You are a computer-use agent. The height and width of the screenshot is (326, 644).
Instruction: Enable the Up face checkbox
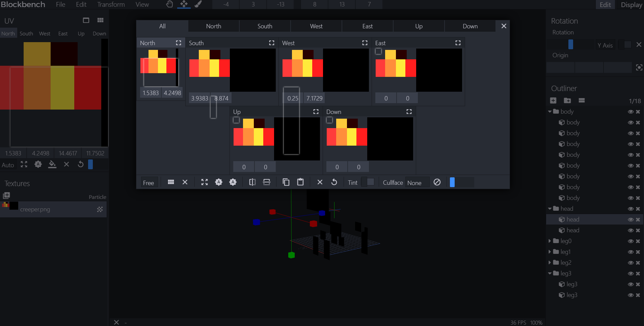(x=236, y=120)
